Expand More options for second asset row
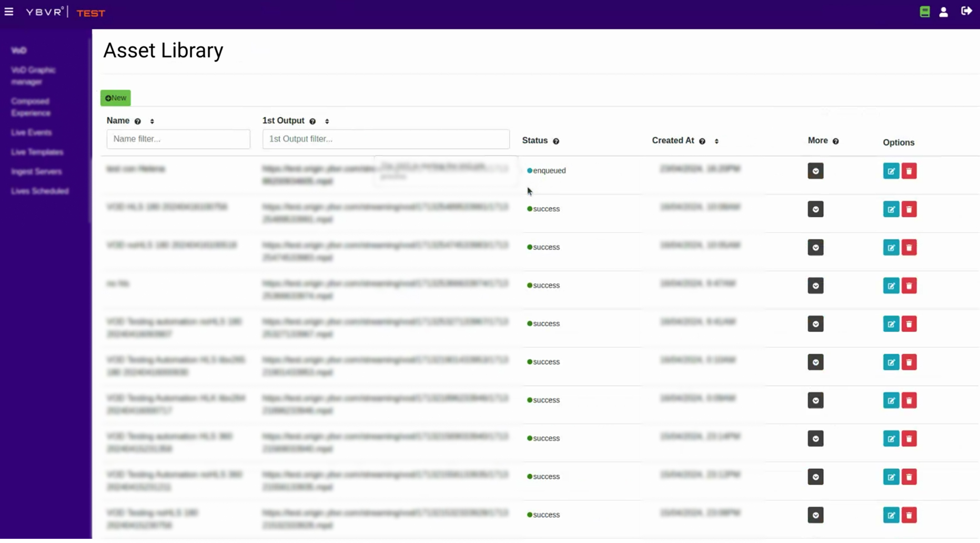Viewport: 980px width, 543px height. pyautogui.click(x=815, y=209)
